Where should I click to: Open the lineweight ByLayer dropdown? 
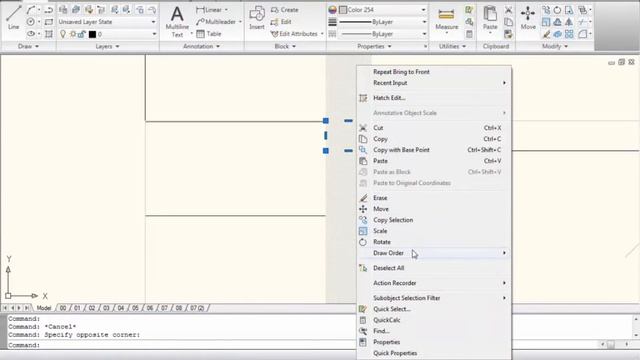click(x=383, y=22)
